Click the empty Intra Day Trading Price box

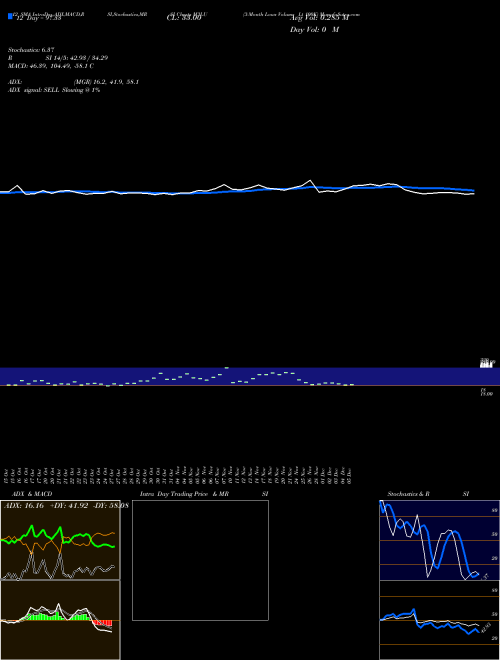click(200, 560)
